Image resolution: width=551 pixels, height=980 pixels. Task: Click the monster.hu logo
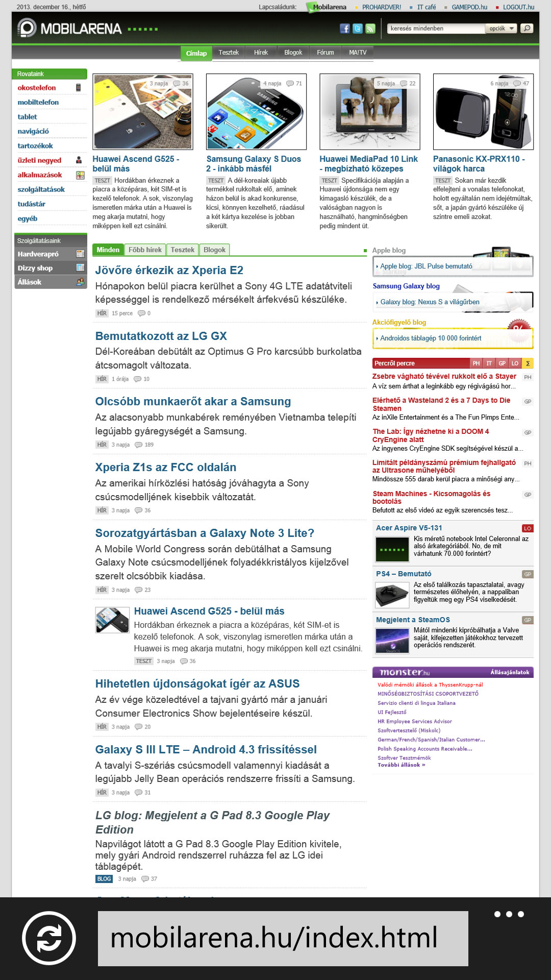pos(405,672)
